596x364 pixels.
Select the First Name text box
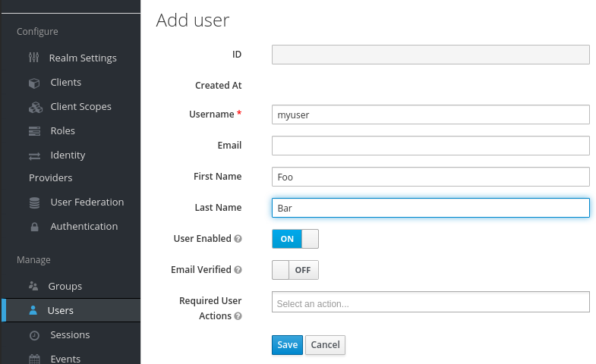click(x=430, y=177)
